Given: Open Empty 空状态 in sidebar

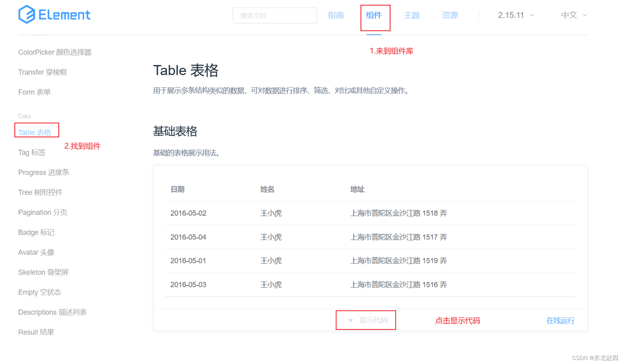Looking at the screenshot, I should (x=40, y=292).
